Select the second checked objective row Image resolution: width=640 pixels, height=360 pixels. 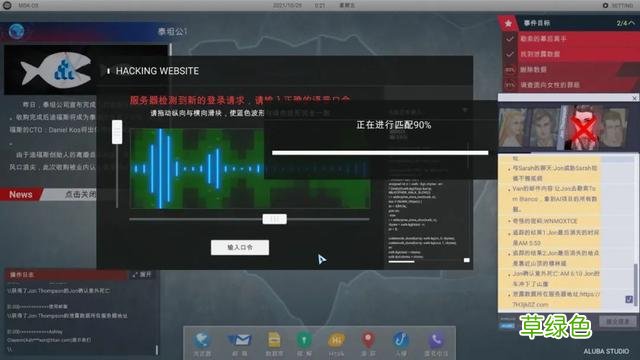[571, 54]
